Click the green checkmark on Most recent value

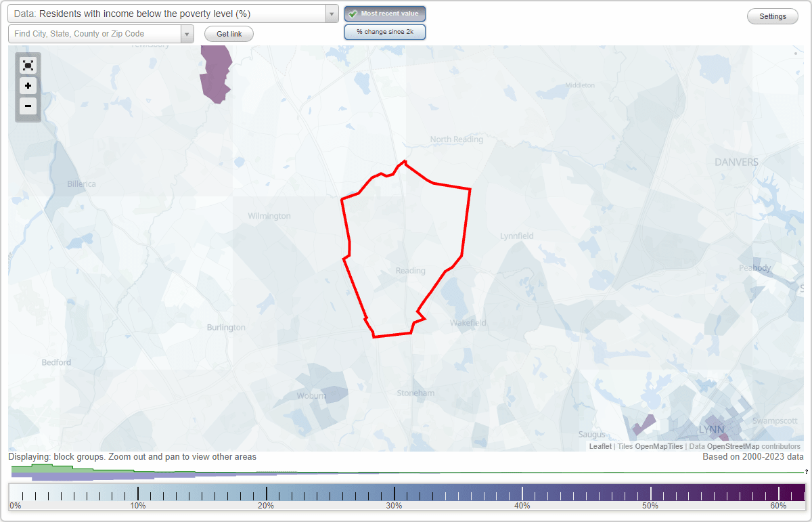point(352,14)
